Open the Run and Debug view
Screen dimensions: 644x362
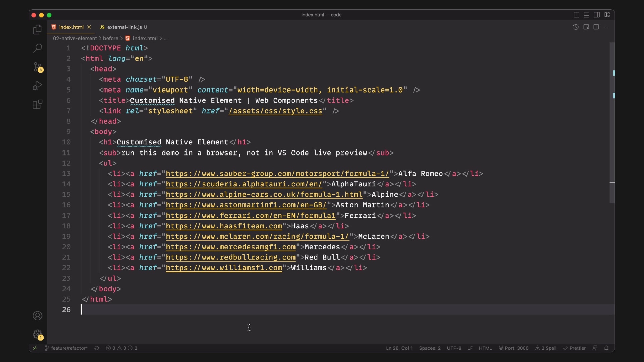click(x=37, y=86)
